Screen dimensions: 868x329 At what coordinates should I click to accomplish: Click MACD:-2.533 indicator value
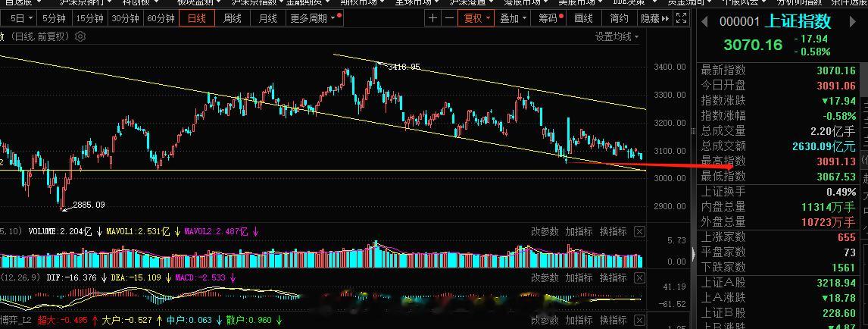coord(201,277)
